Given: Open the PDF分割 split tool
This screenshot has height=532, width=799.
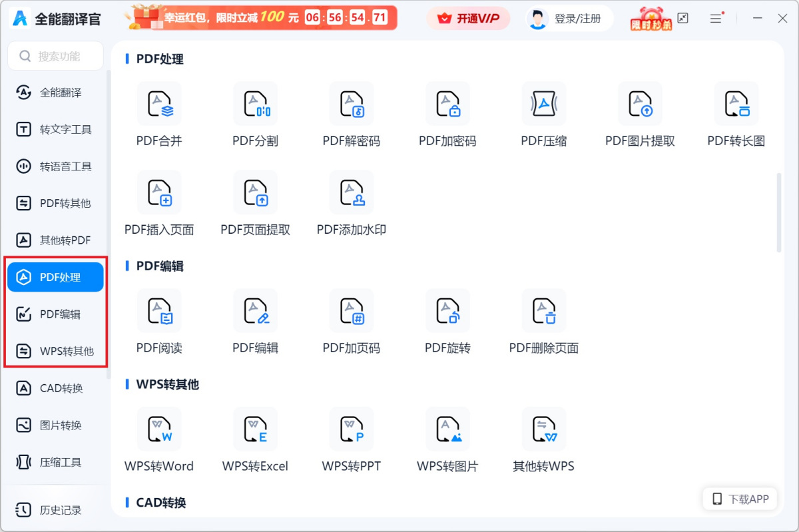Looking at the screenshot, I should [x=255, y=113].
